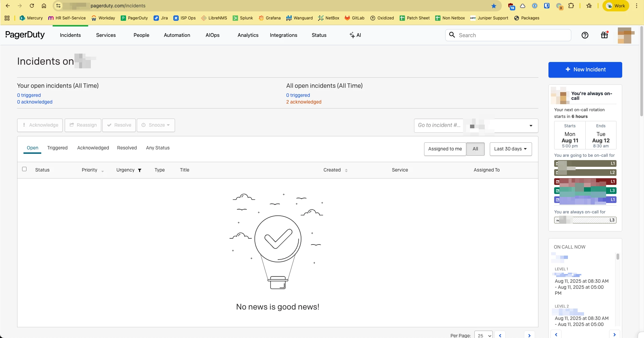This screenshot has height=338, width=644.
Task: Open HR Self-Service bookmark
Action: (67, 18)
